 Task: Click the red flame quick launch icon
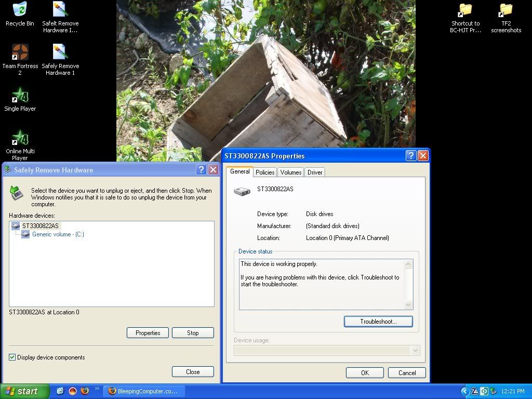pyautogui.click(x=73, y=391)
